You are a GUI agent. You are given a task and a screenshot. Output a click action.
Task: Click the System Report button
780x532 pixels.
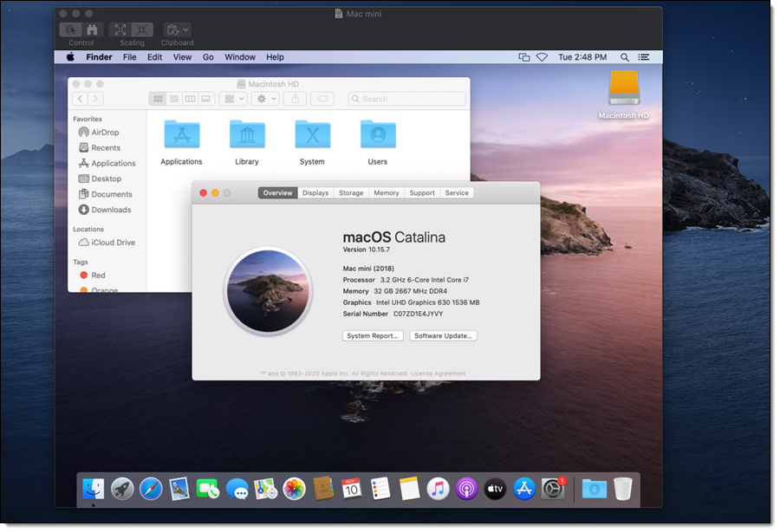point(373,335)
